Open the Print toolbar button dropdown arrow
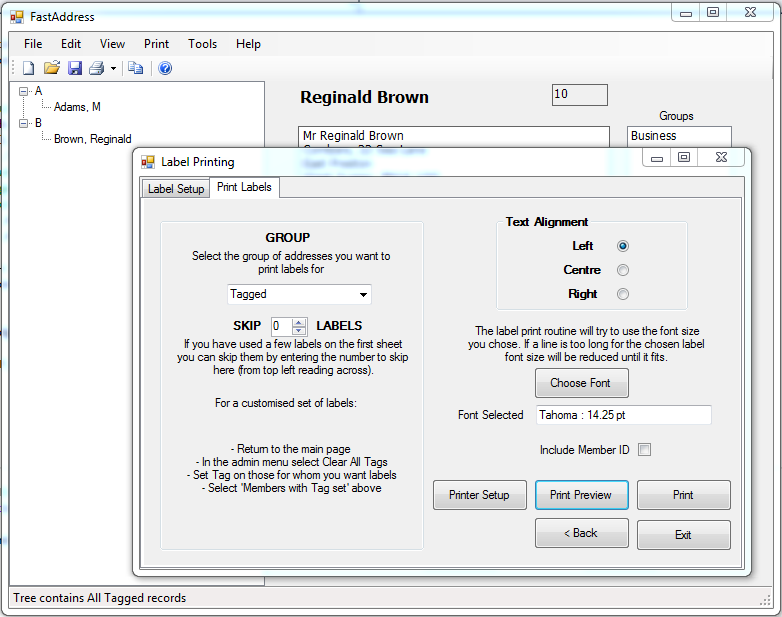 click(113, 69)
